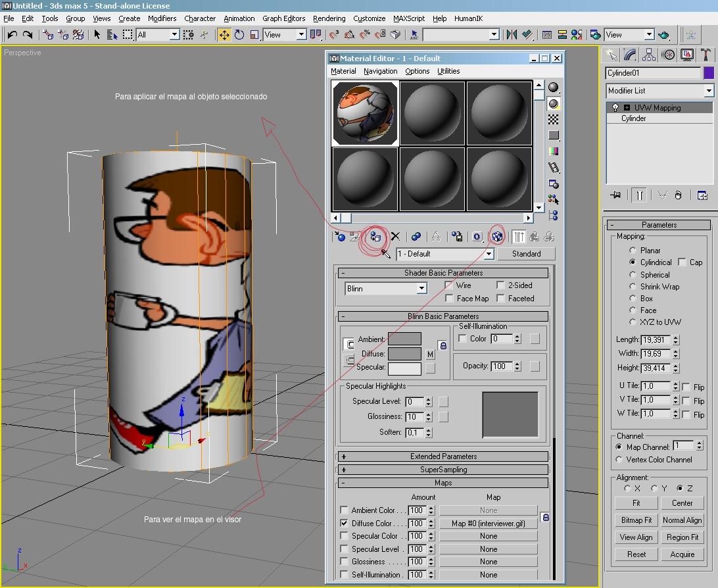Select Spherical mapping radio button
718x588 pixels.
point(633,274)
